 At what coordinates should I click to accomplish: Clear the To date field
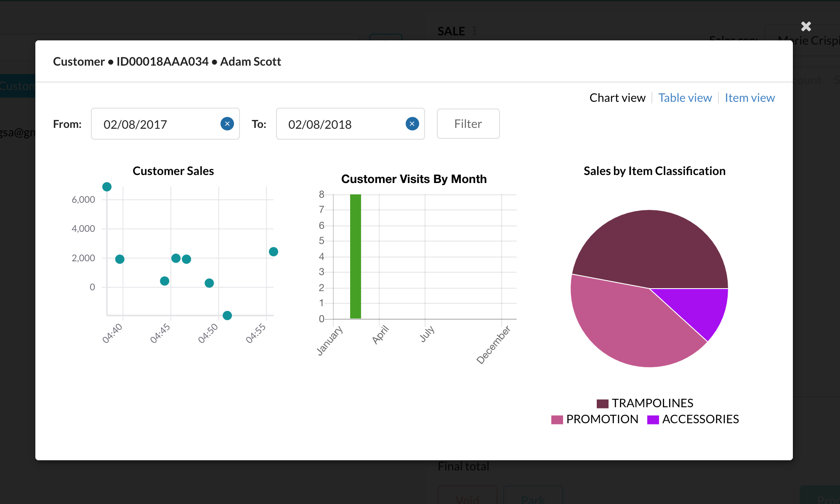[412, 124]
